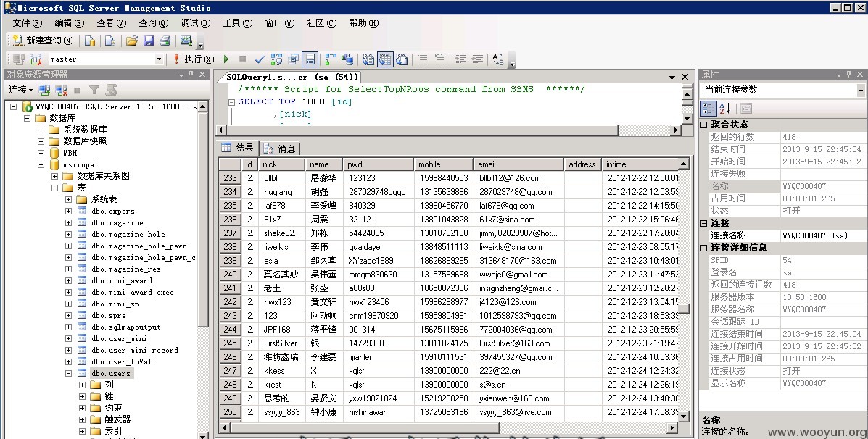Collapse the WYQC000407 server node
The height and width of the screenshot is (439, 868).
point(13,106)
